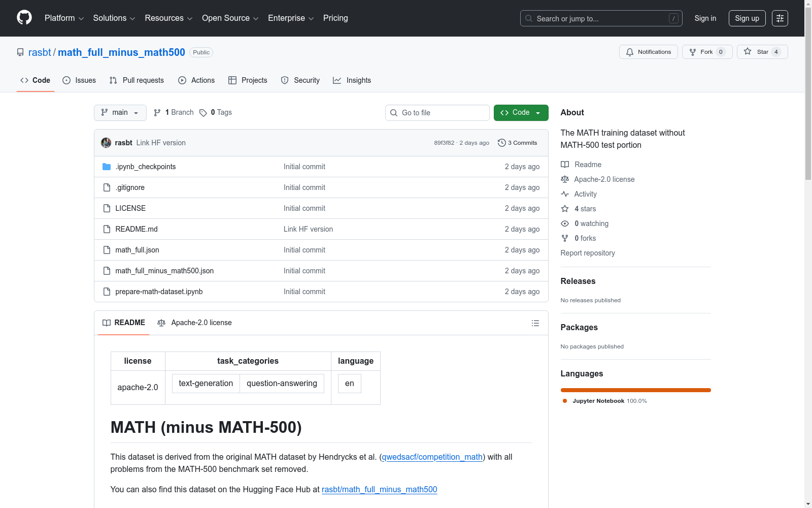Open the 3 Commits history link
The width and height of the screenshot is (812, 508).
(518, 143)
